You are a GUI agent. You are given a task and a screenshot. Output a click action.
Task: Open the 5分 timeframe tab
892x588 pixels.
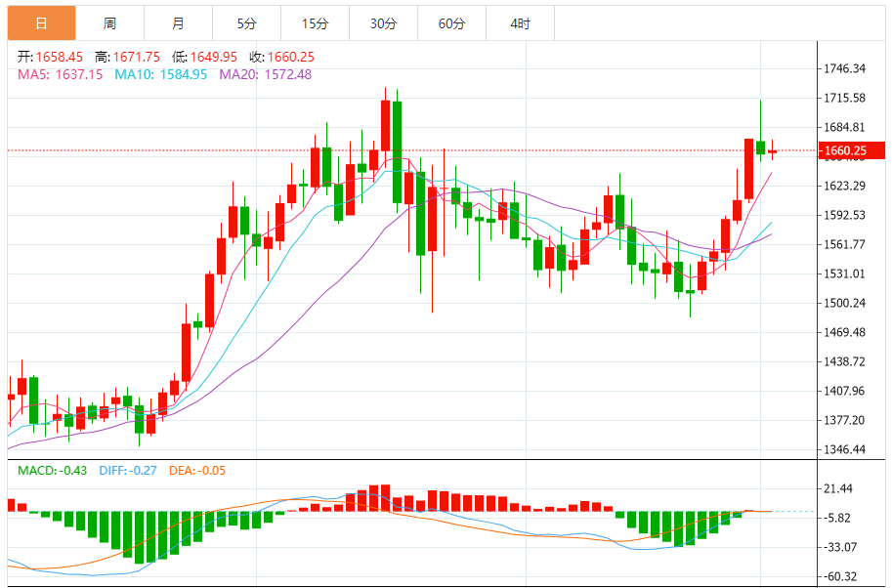[246, 23]
